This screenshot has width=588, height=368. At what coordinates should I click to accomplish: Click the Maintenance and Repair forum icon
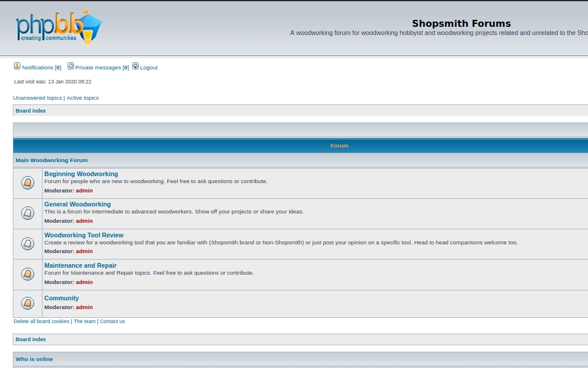click(x=27, y=274)
